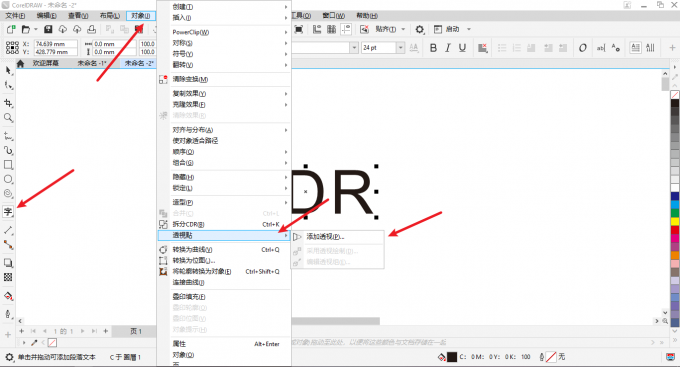Open the font size 24 pt dropdown
680x367 pixels.
point(400,48)
